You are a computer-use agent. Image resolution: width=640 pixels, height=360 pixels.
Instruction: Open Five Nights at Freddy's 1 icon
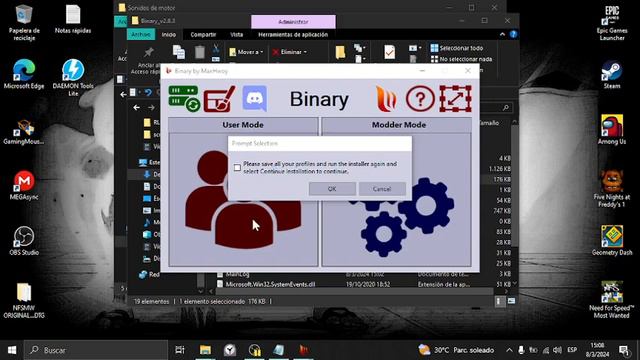(612, 188)
